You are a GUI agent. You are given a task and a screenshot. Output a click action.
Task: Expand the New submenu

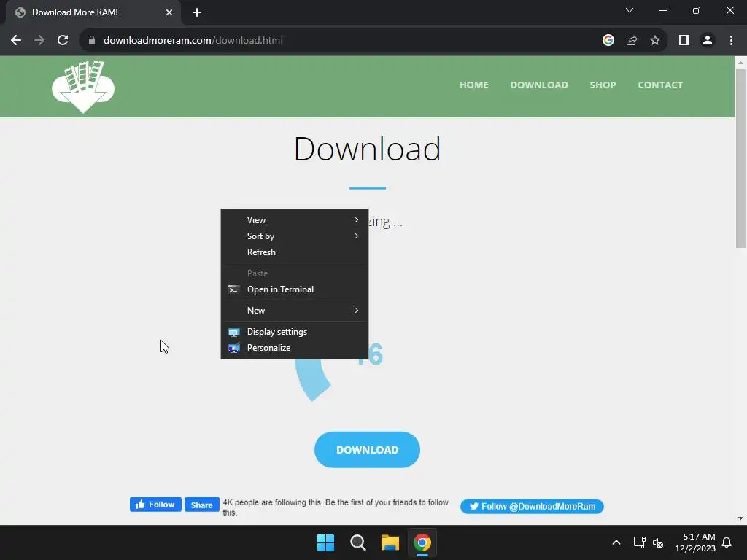295,311
